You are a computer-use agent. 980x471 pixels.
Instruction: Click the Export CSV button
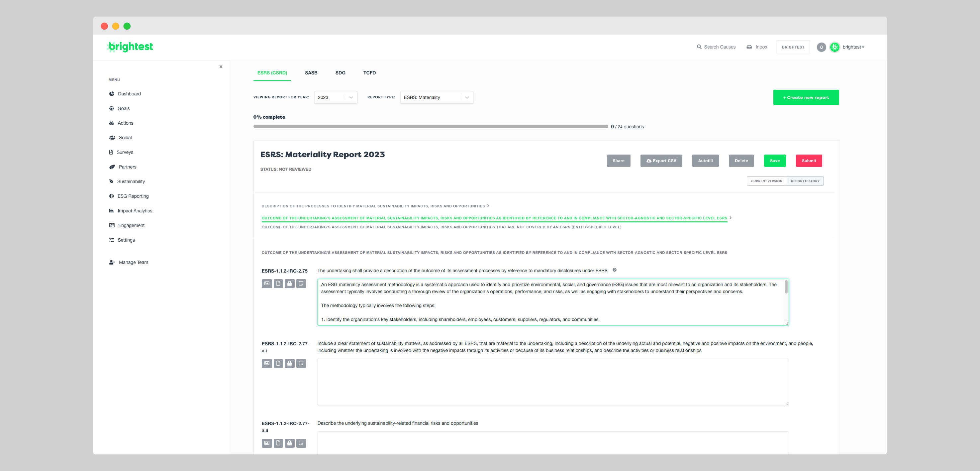[661, 161]
